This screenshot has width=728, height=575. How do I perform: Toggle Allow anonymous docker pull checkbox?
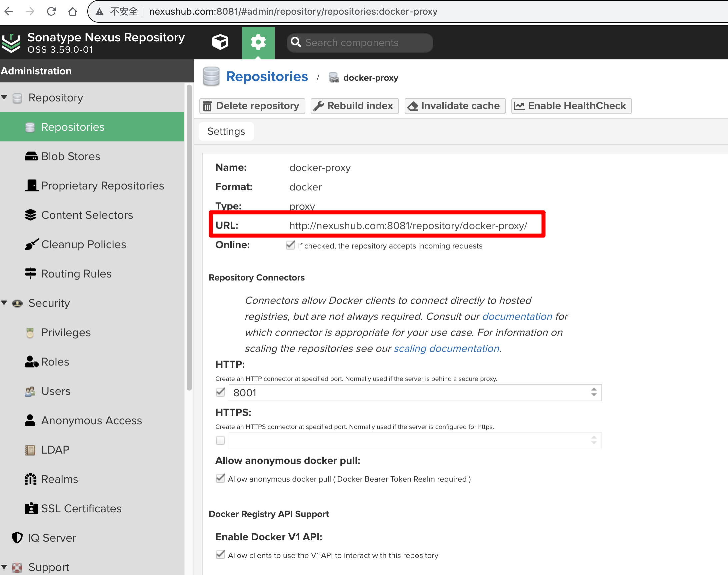(220, 478)
